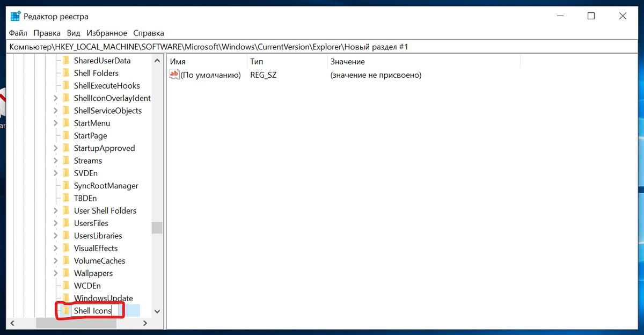Click the StartPage folder icon
644x335 pixels.
point(66,136)
